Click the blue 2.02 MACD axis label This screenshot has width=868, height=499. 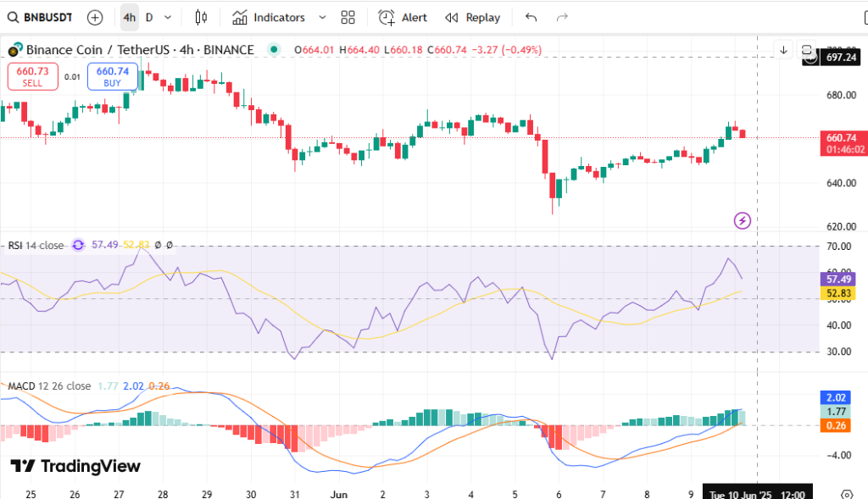coord(835,398)
